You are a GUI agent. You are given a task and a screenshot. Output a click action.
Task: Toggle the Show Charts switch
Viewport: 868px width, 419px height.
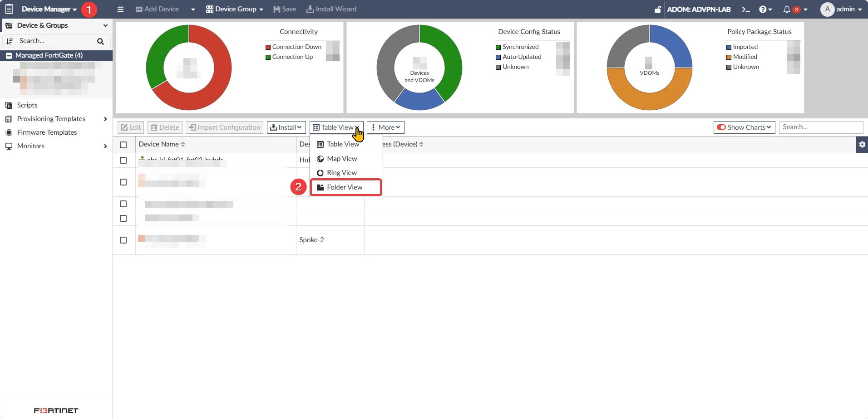pos(721,127)
